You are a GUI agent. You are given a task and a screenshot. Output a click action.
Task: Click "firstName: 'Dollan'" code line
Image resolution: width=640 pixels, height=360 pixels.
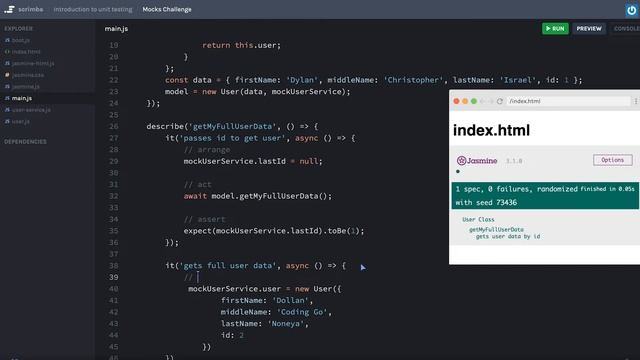[x=267, y=300]
